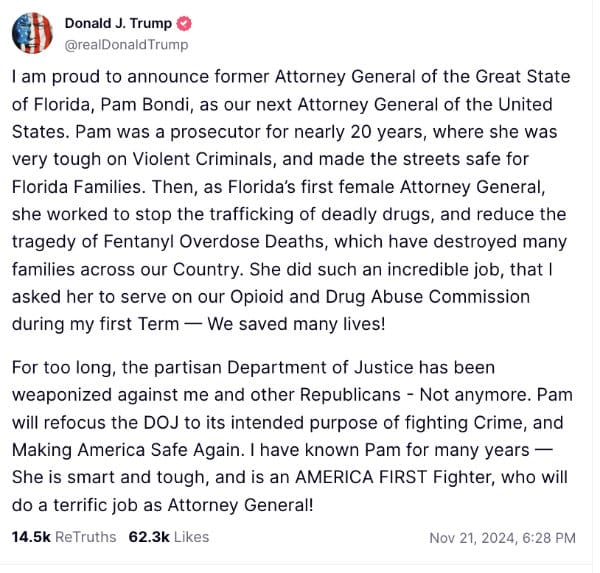Click the 'AMERICA FIRST' text in post
Image resolution: width=600 pixels, height=573 pixels.
tap(361, 477)
